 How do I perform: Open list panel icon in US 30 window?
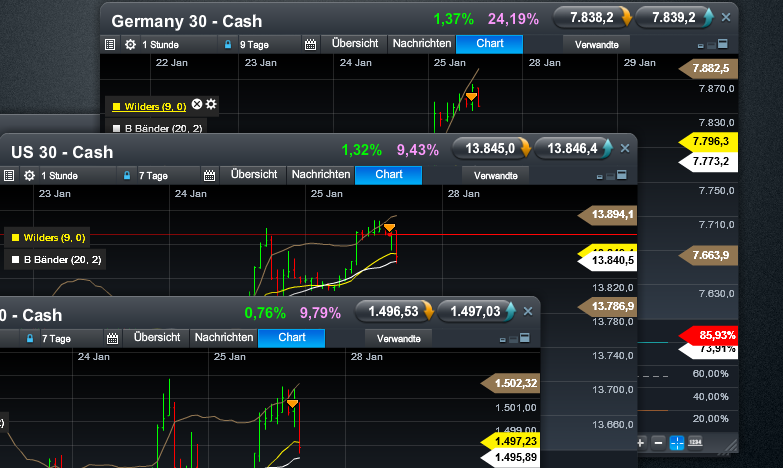coord(9,175)
